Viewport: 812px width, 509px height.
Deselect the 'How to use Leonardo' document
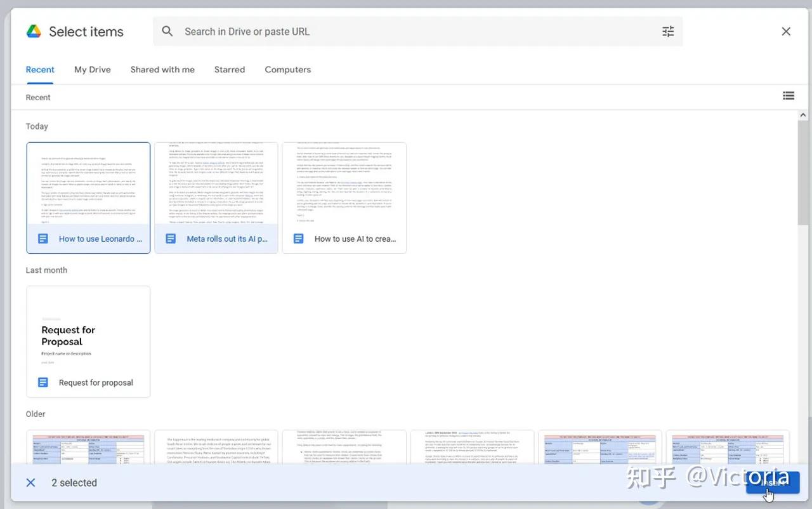pos(88,190)
